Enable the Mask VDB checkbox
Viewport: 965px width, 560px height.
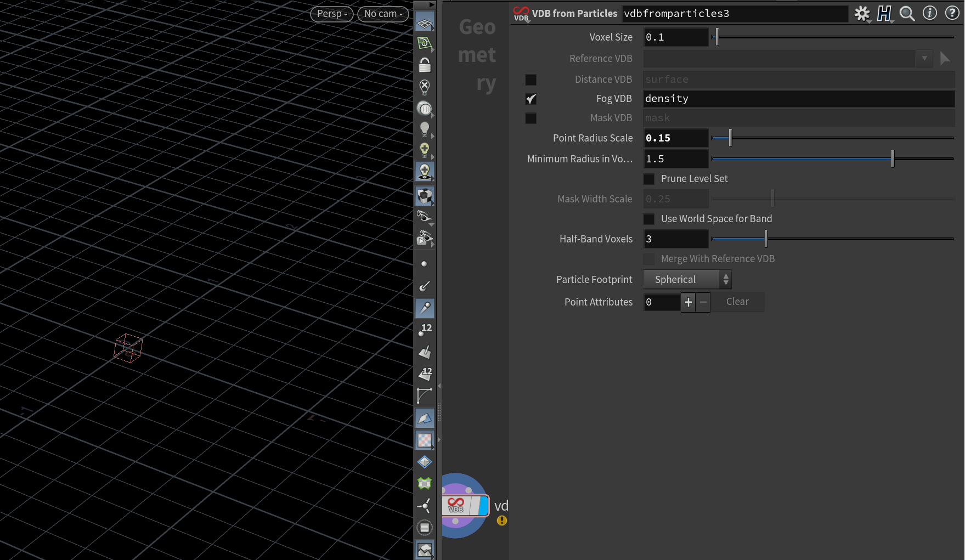coord(531,118)
